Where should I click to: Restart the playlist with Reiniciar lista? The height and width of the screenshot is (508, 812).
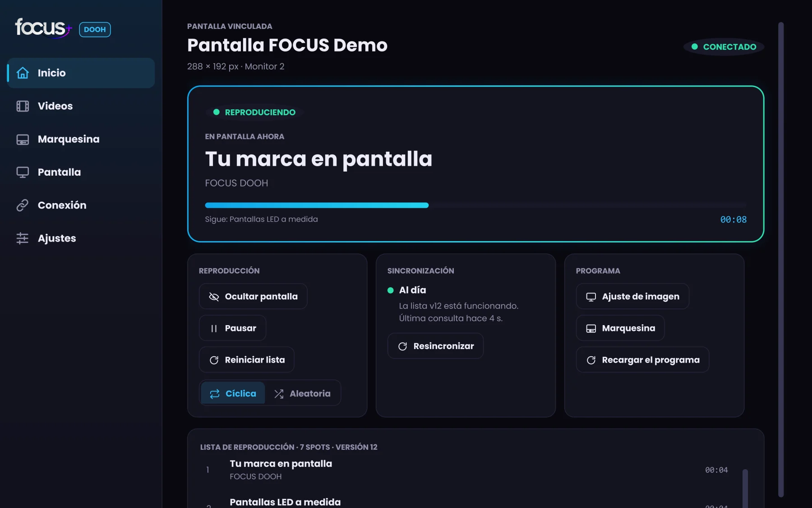(x=246, y=359)
